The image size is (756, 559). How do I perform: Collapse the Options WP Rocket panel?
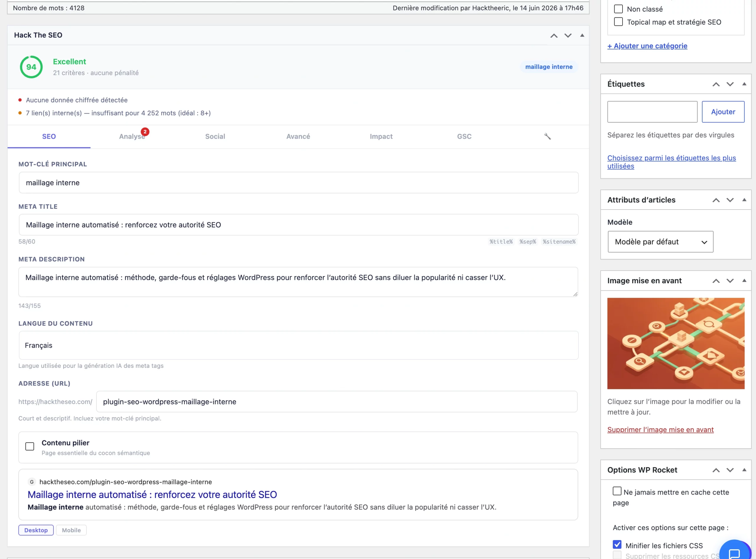744,470
